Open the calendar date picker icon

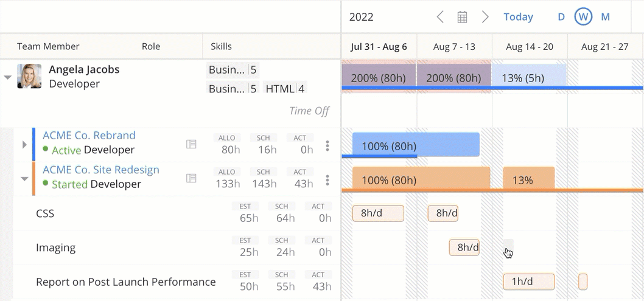(462, 17)
